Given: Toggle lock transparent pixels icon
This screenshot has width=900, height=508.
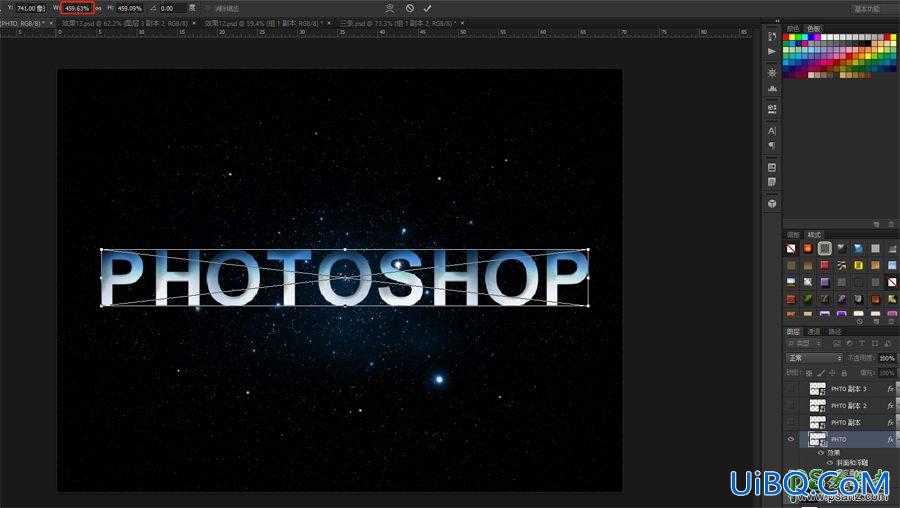Looking at the screenshot, I should coord(809,373).
